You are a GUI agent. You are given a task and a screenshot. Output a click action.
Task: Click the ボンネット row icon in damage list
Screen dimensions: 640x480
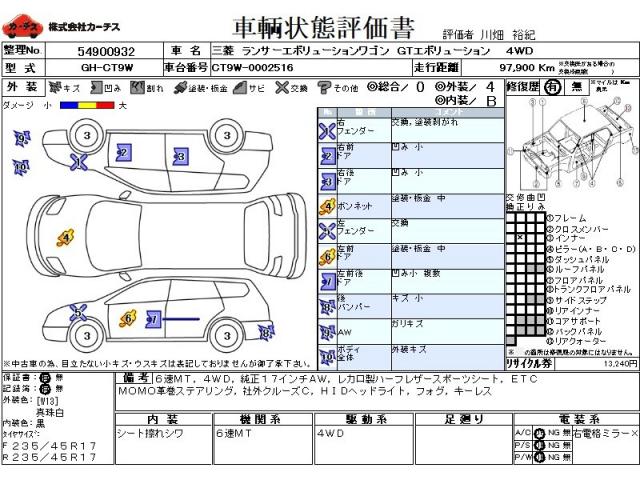coord(327,207)
